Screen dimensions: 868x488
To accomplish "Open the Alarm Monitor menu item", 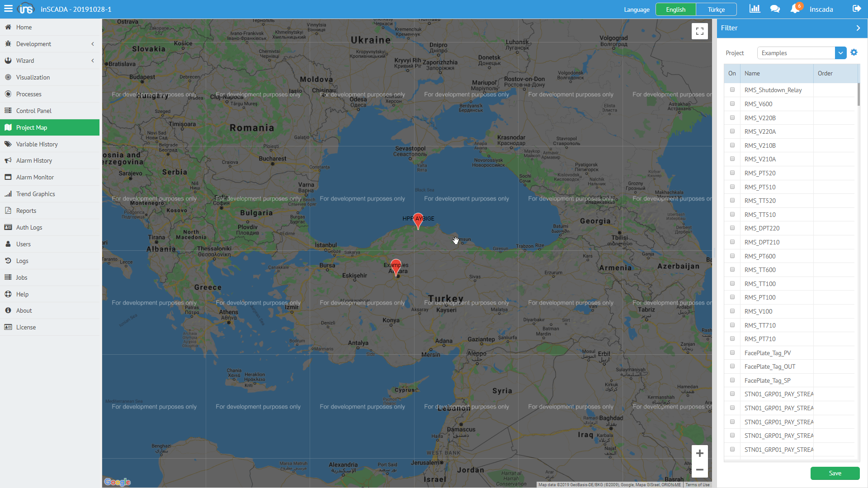I will coord(50,177).
